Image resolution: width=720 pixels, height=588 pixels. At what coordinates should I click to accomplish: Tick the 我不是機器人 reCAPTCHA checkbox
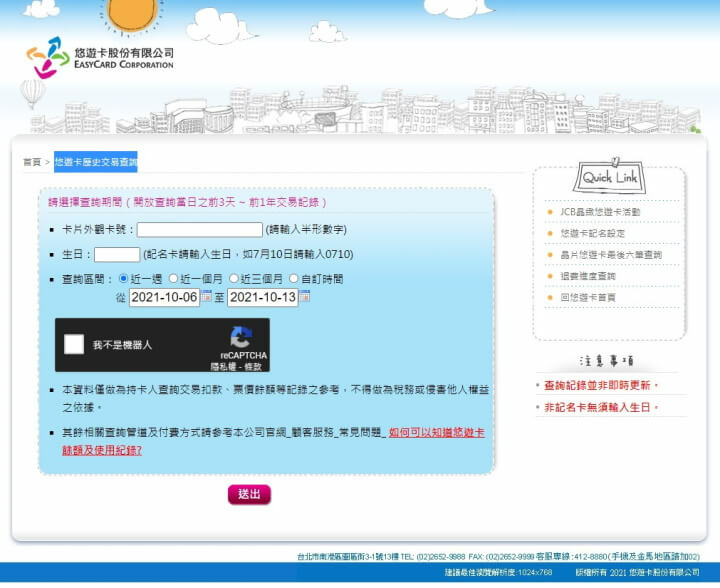click(x=74, y=344)
